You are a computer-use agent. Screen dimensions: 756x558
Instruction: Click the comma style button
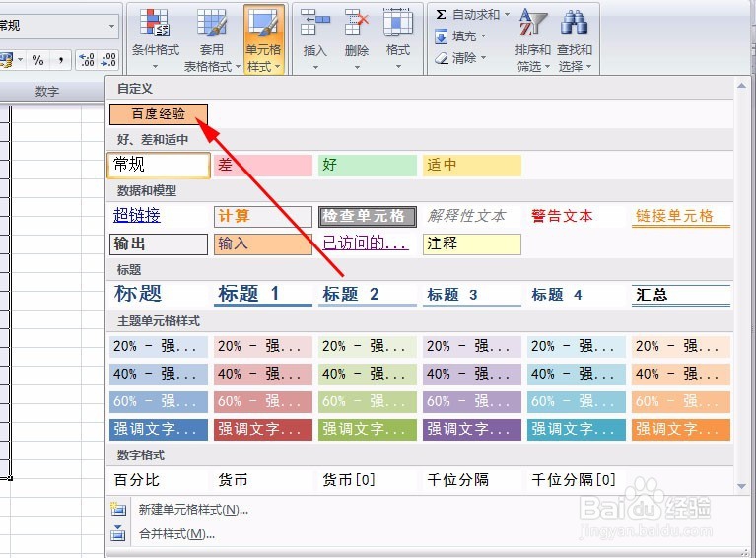coord(61,60)
